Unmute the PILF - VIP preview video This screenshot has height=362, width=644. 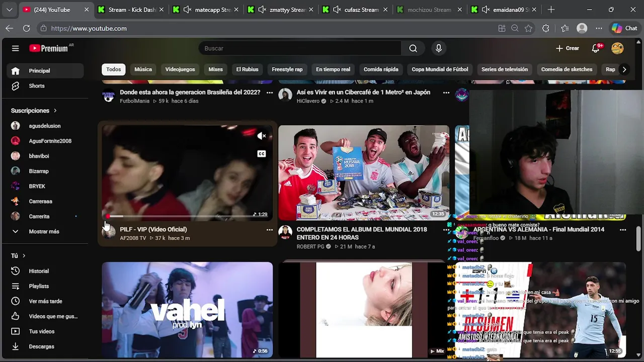click(x=262, y=136)
